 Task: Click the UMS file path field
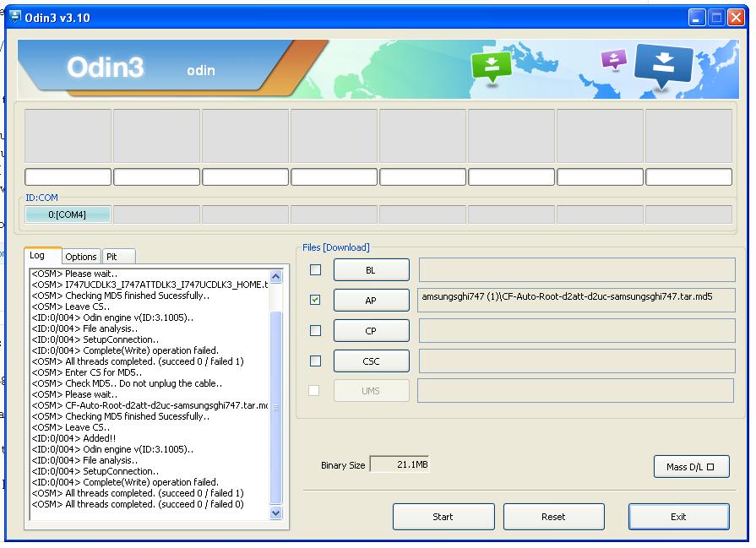pos(576,391)
